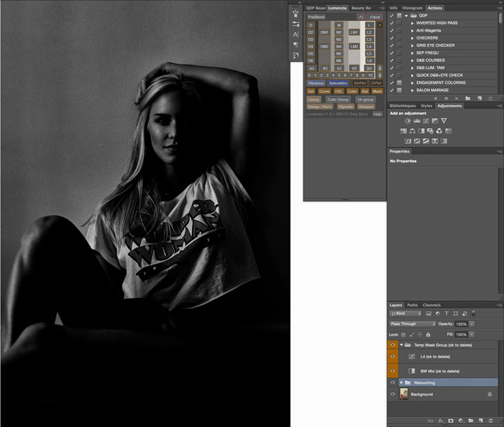This screenshot has height=427, width=504.
Task: Create new action in Actions panel footer
Action: [480, 98]
